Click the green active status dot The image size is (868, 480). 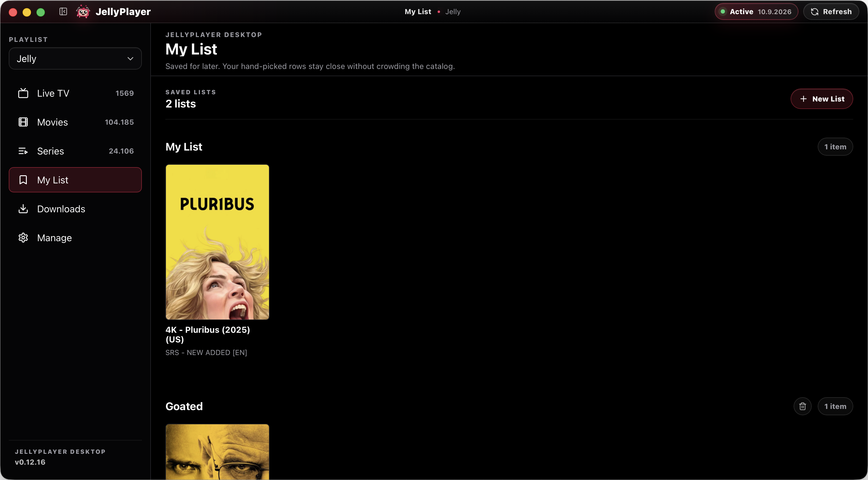point(723,12)
